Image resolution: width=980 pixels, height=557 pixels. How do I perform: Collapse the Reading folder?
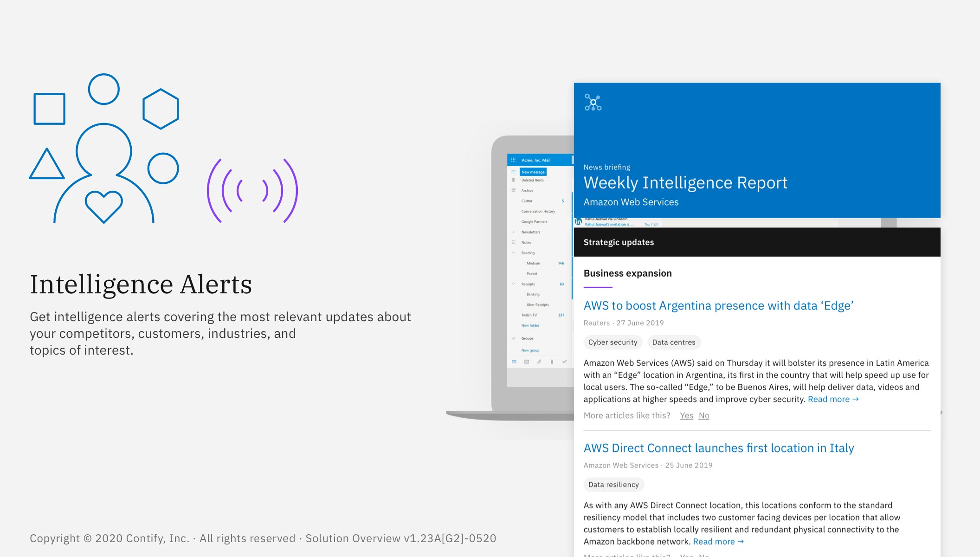(513, 253)
